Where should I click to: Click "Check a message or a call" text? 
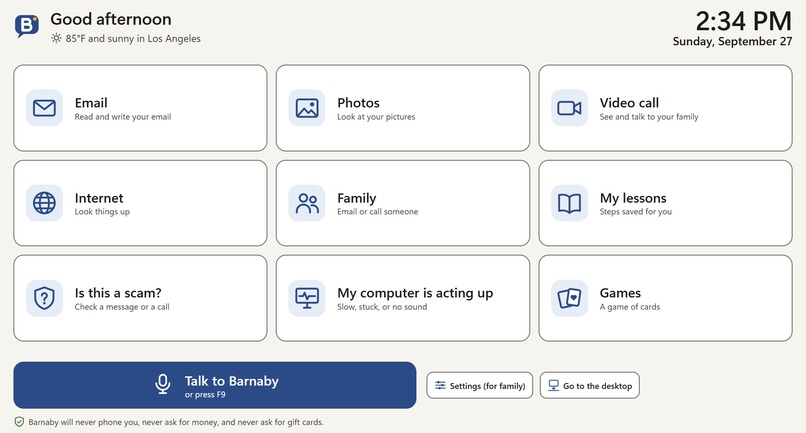[122, 307]
